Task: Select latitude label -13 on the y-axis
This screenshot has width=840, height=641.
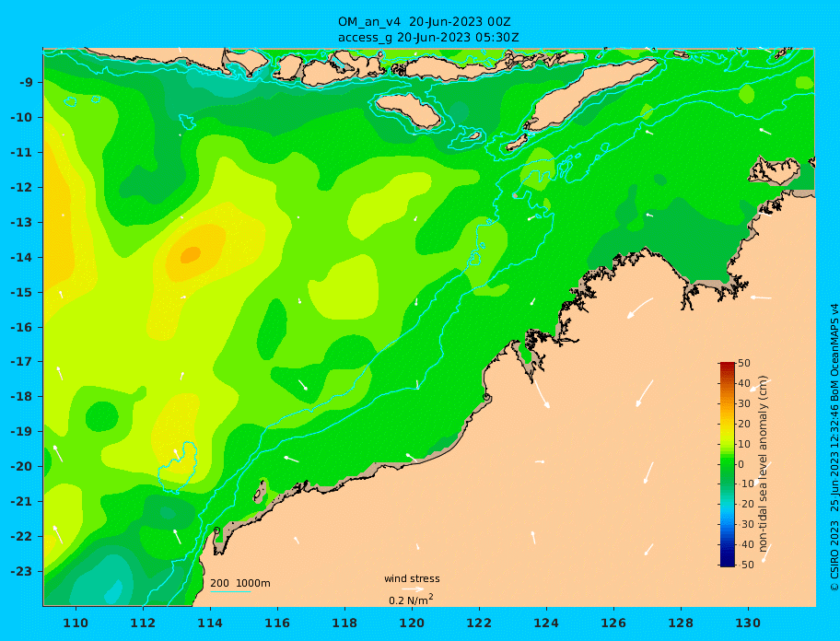Action: tap(24, 222)
